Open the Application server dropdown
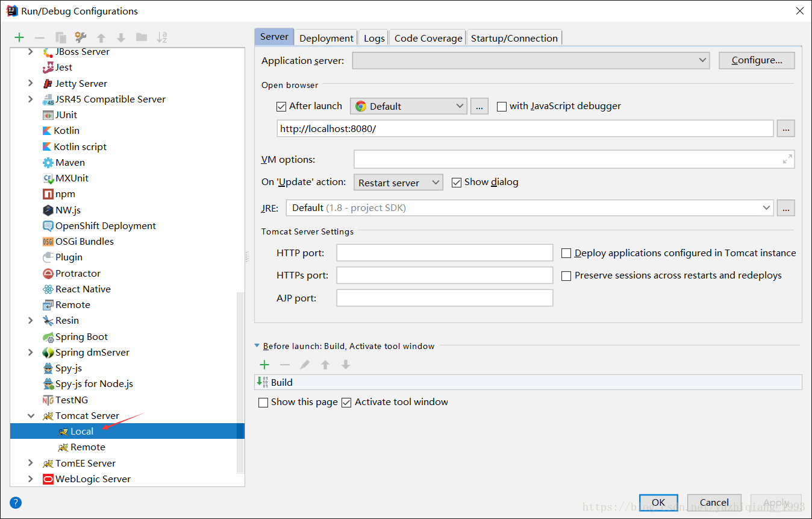The height and width of the screenshot is (519, 812). pos(531,60)
